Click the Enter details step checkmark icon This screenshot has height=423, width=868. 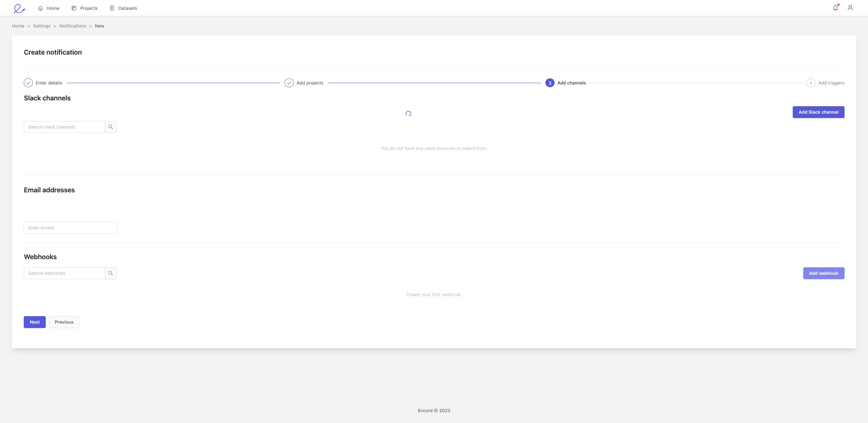tap(28, 83)
